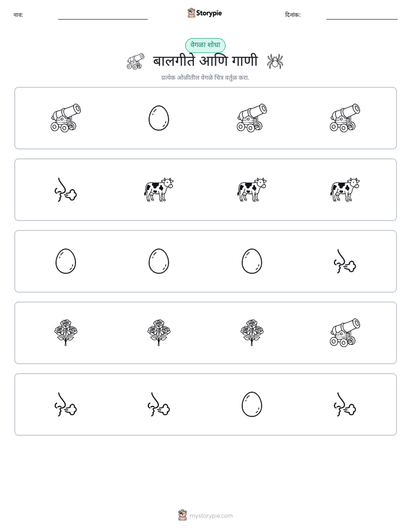Viewport: 411px width, 532px height.
Task: Click the last cannon in the top row
Action: point(345,118)
